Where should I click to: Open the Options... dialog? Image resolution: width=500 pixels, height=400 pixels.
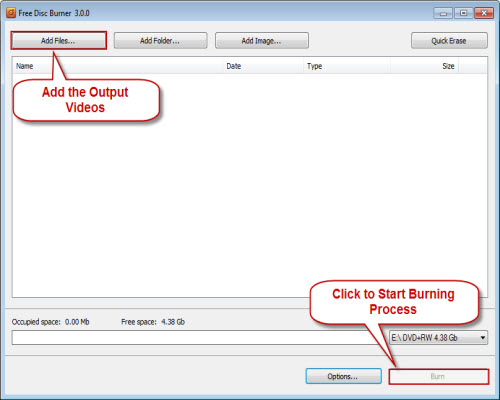tap(343, 376)
